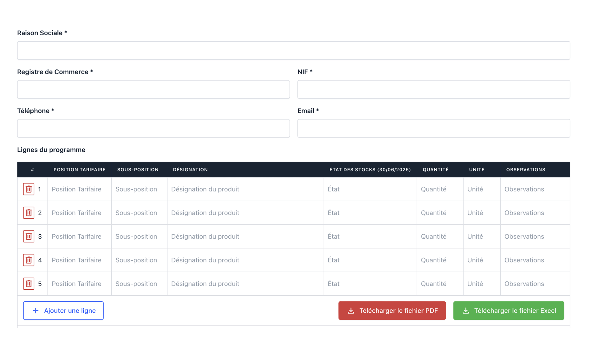Remove row 4 using trash icon

click(x=29, y=260)
